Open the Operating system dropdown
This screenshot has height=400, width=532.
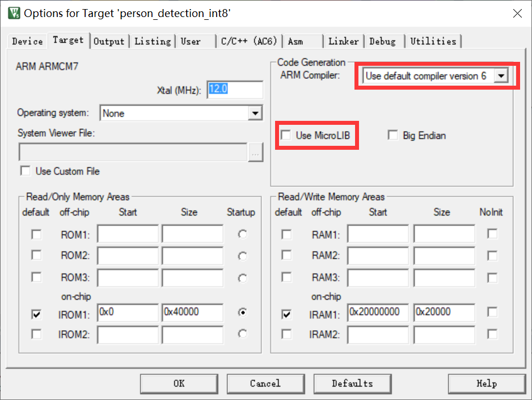tap(255, 113)
